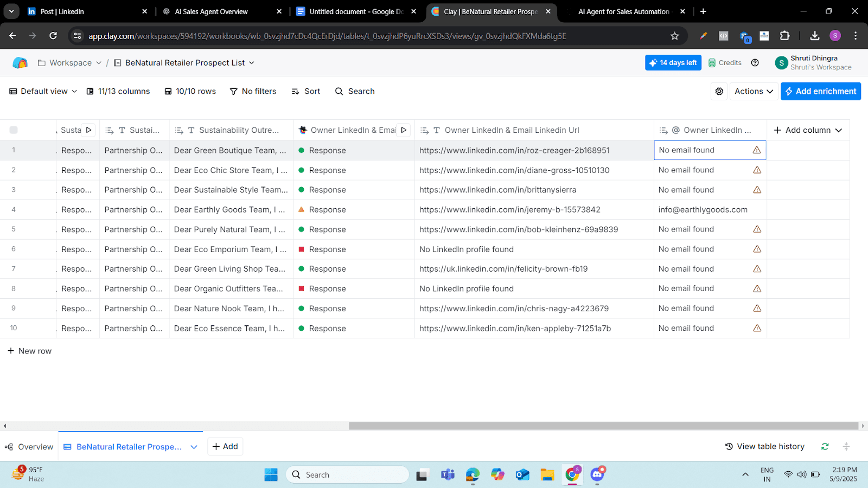
Task: Click the scrollbar left arrow
Action: click(5, 426)
